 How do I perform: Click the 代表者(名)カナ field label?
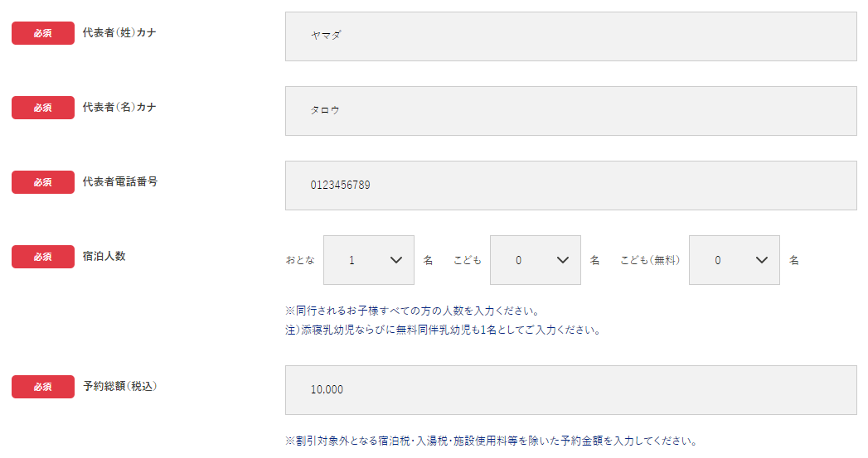[x=119, y=107]
